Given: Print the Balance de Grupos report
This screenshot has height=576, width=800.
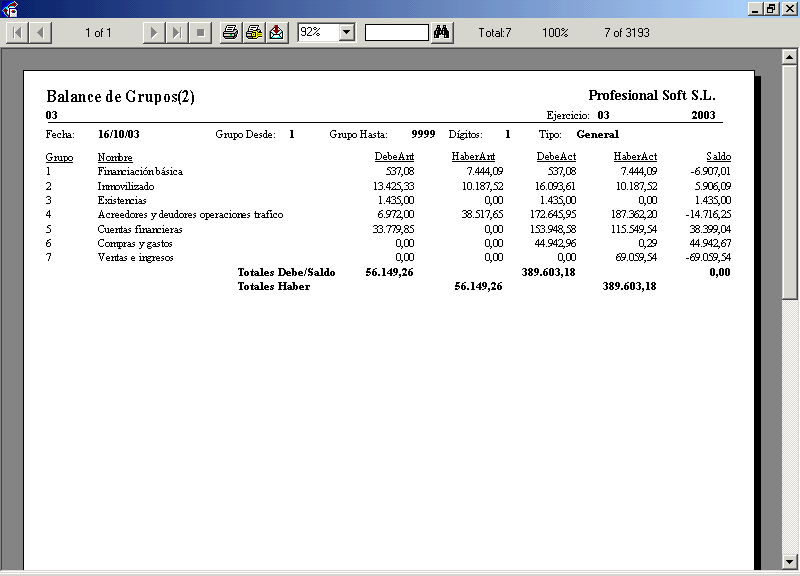Looking at the screenshot, I should click(230, 33).
